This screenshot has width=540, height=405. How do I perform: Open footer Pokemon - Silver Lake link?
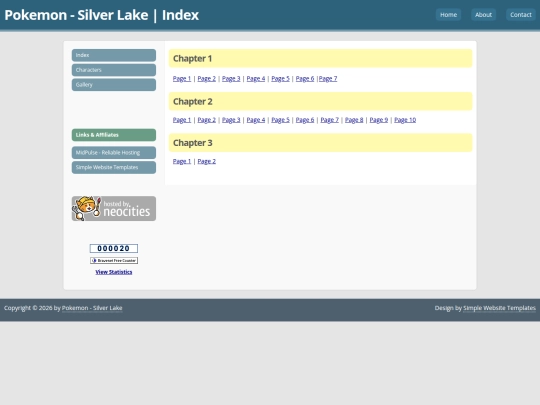[x=92, y=308]
